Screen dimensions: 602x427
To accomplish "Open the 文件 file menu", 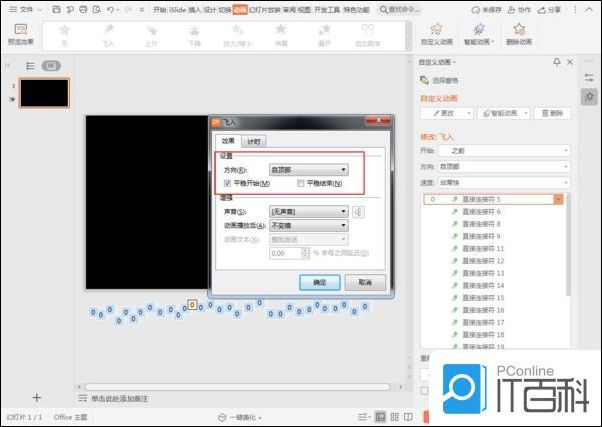I will pyautogui.click(x=26, y=10).
